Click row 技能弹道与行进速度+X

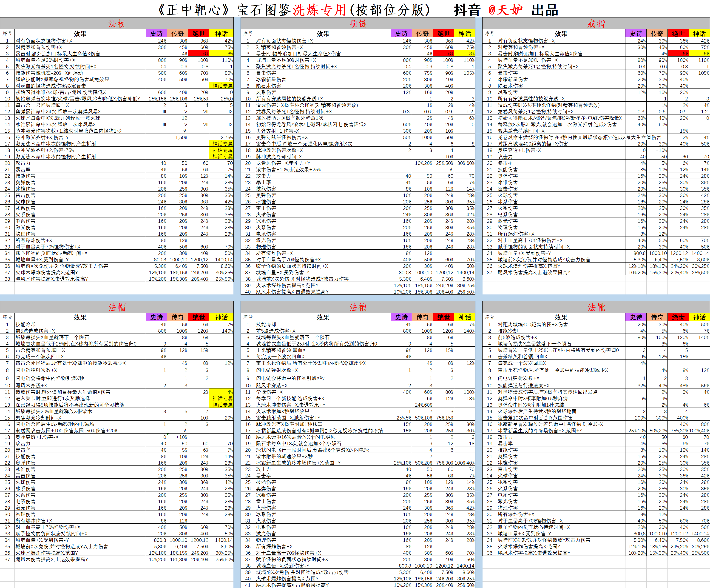point(596,385)
